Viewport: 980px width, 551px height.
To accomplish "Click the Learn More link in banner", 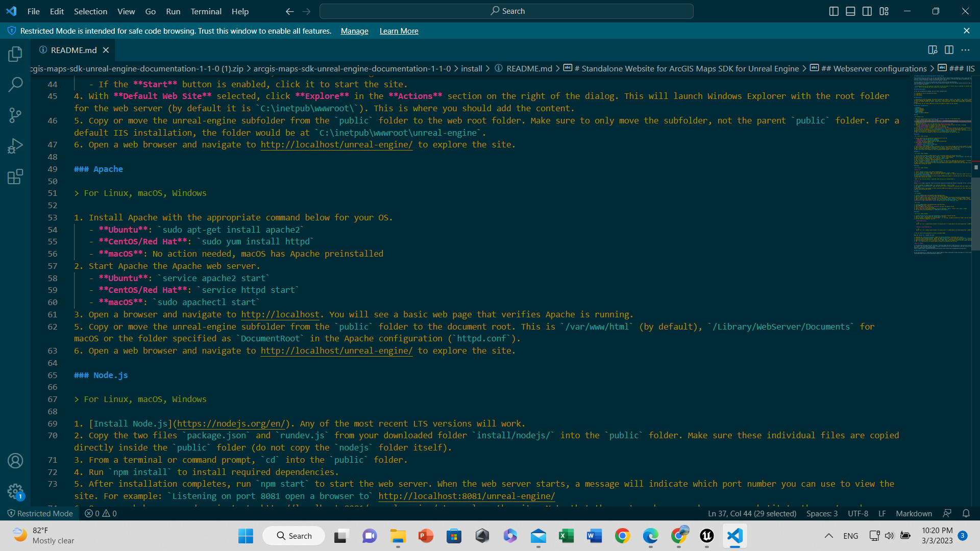I will (399, 31).
